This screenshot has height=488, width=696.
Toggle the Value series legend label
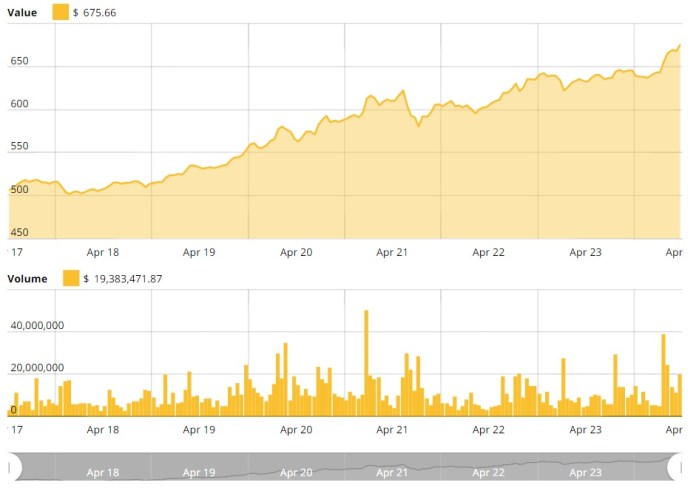coord(22,12)
